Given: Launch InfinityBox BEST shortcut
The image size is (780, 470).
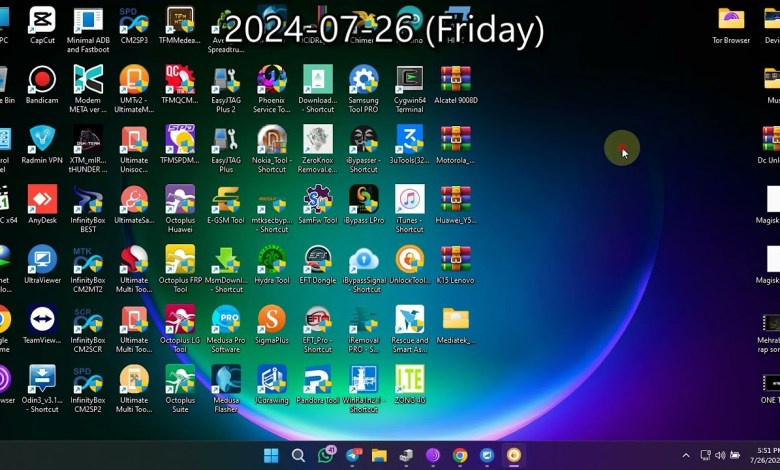Looking at the screenshot, I should [x=88, y=199].
